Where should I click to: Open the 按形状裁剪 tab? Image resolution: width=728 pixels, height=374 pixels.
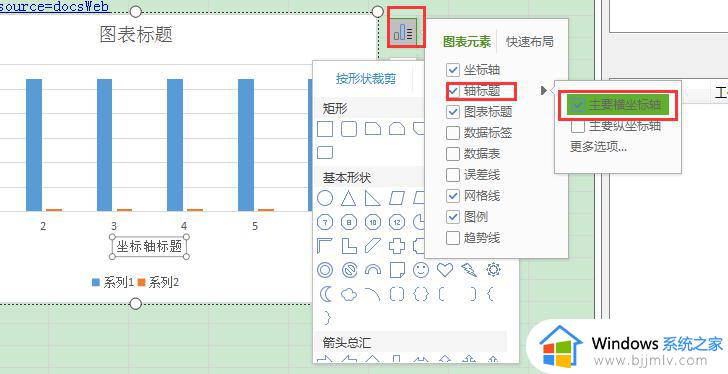tap(366, 79)
